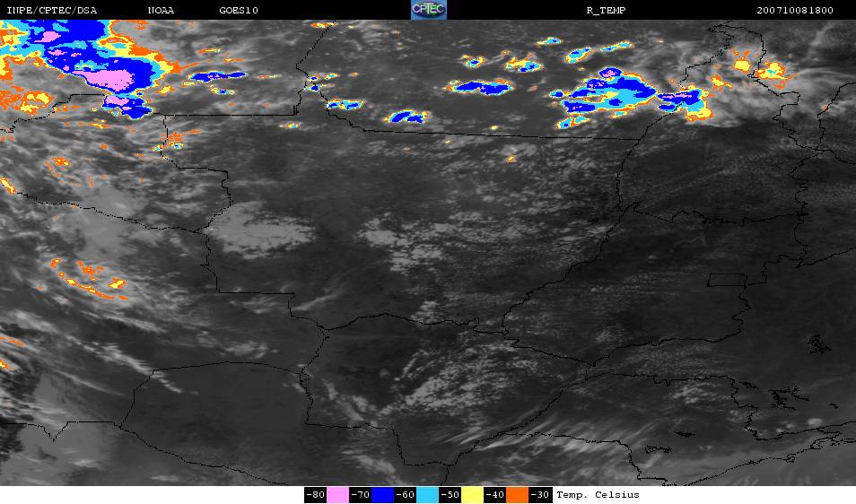The width and height of the screenshot is (856, 504).
Task: Select the cyan legend color swatch
Action: coord(427,495)
